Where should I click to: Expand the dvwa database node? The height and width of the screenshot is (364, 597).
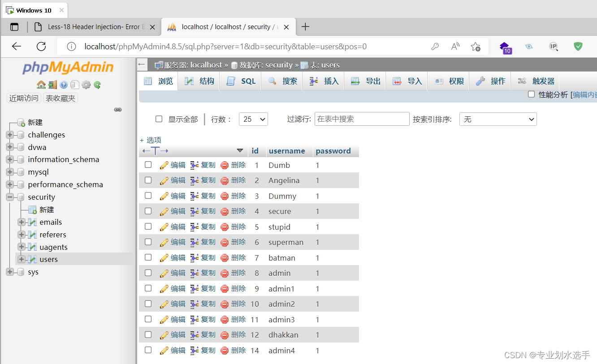pos(9,147)
